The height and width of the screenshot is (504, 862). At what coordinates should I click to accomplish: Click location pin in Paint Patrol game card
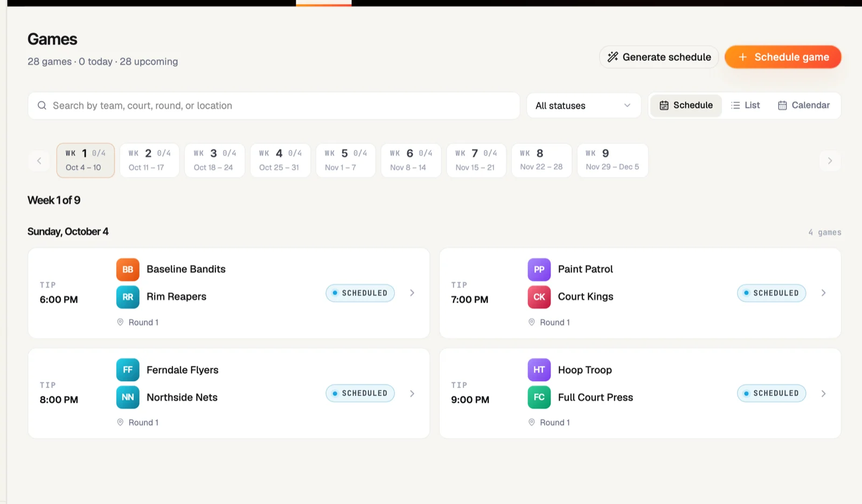tap(532, 322)
